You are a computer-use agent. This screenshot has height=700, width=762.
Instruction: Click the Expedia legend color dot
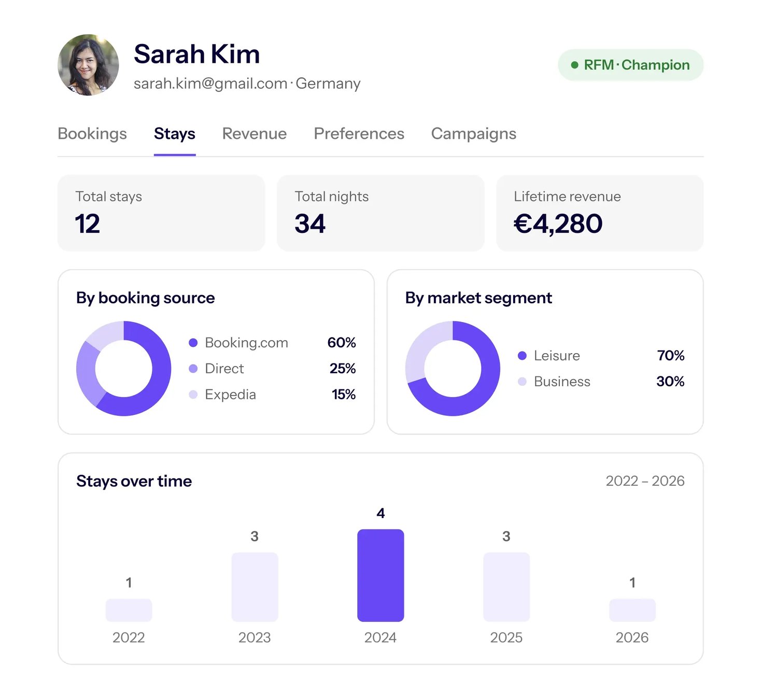[x=193, y=395]
